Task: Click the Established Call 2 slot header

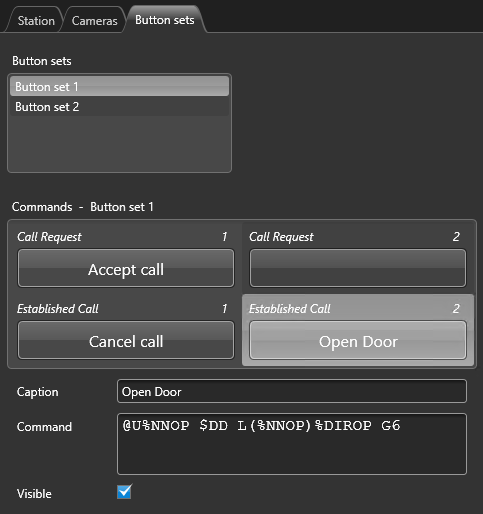Action: (355, 309)
